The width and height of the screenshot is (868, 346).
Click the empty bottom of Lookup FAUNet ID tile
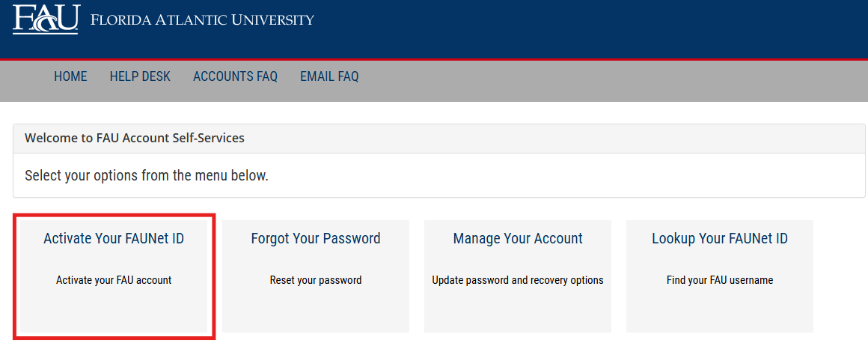click(720, 312)
